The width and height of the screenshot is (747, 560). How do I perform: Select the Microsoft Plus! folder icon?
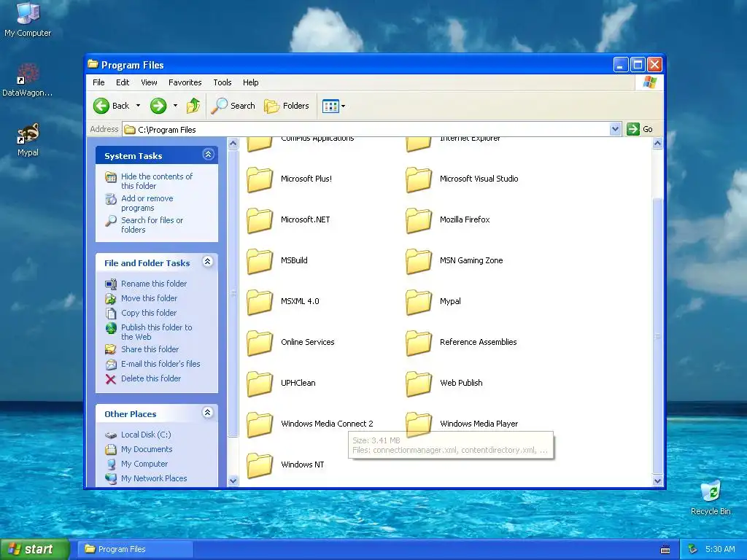260,179
